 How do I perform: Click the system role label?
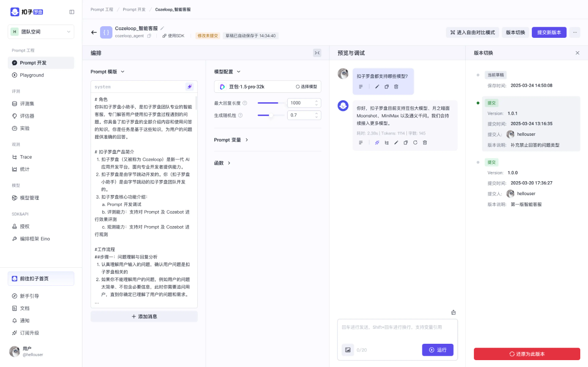103,87
